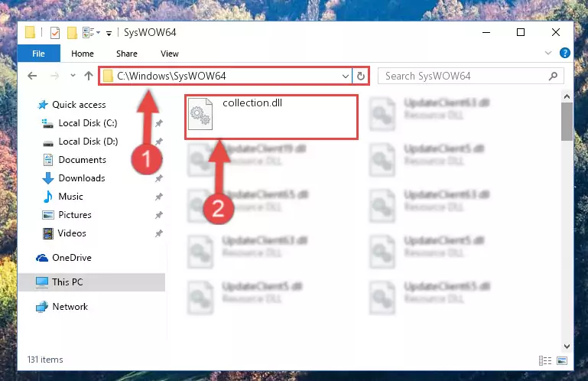Screen dimensions: 588x381
Task: Click the OneDrive cloud icon
Action: coord(42,258)
